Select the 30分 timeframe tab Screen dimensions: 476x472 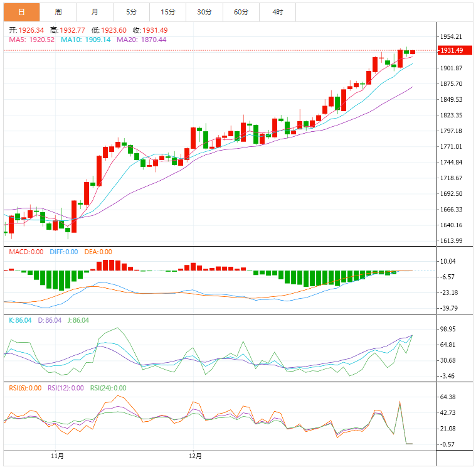pyautogui.click(x=204, y=12)
